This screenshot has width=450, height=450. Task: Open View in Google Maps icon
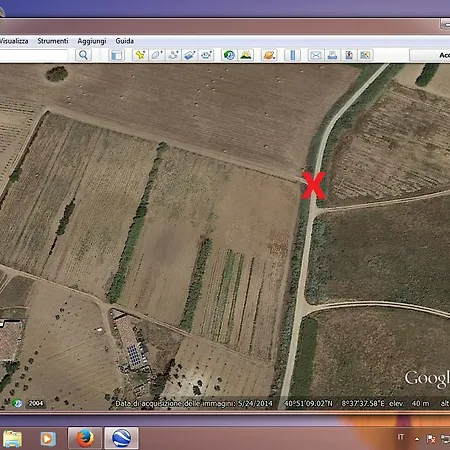point(365,55)
